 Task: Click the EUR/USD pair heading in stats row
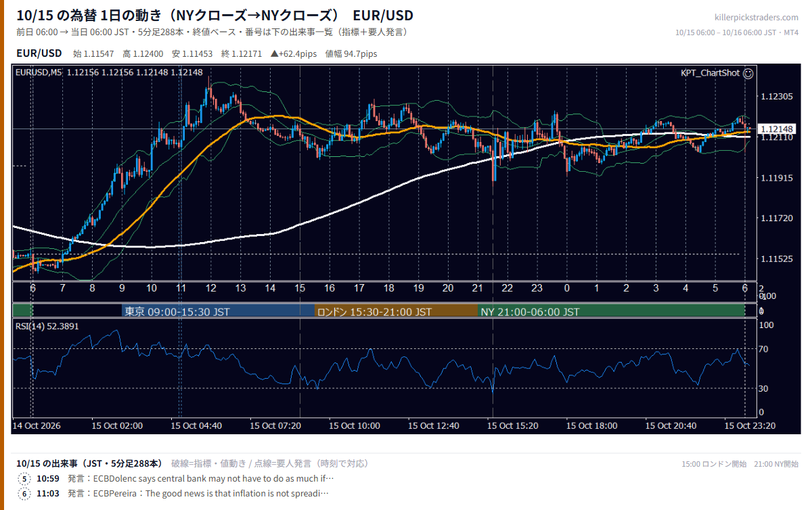[39, 53]
